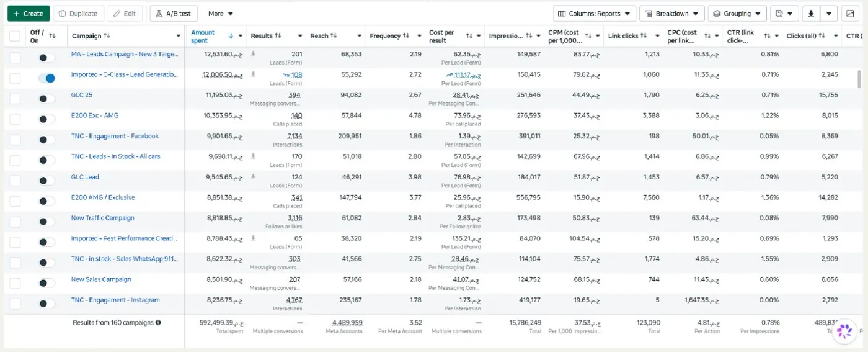Click the flask icon on A/B test
868x352 pixels.
click(x=159, y=14)
